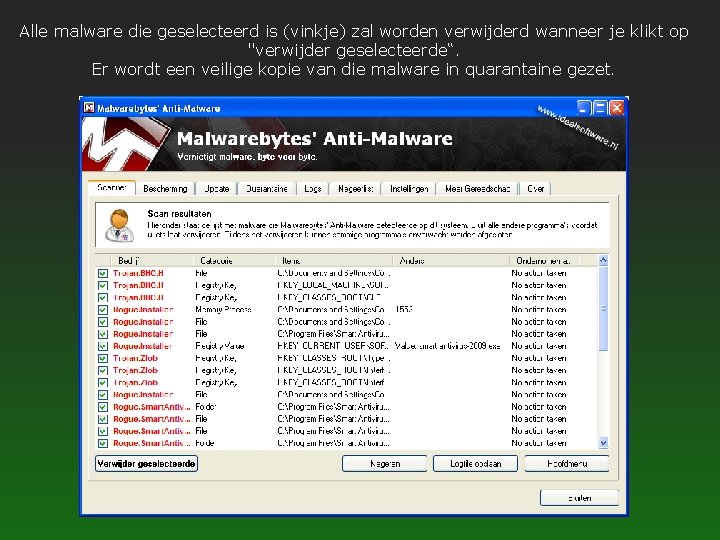This screenshot has height=540, width=720.
Task: Switch to the Negeerlijst tab
Action: (x=355, y=189)
